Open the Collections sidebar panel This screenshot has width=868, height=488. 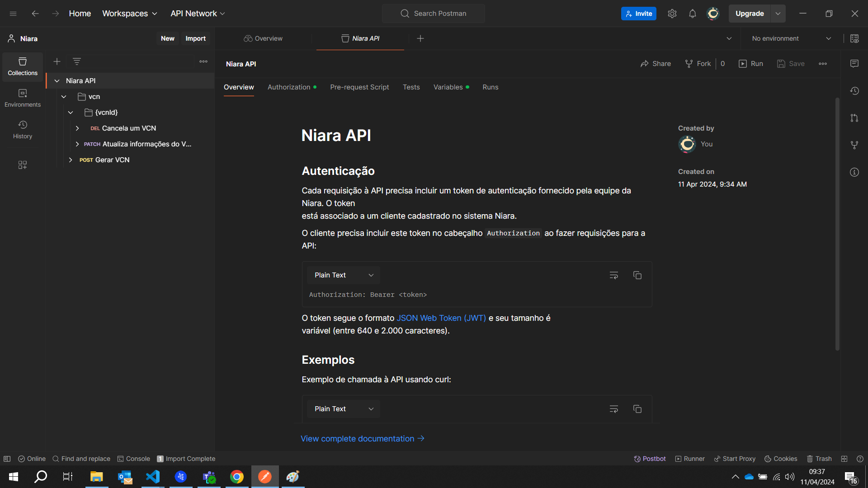pos(23,66)
